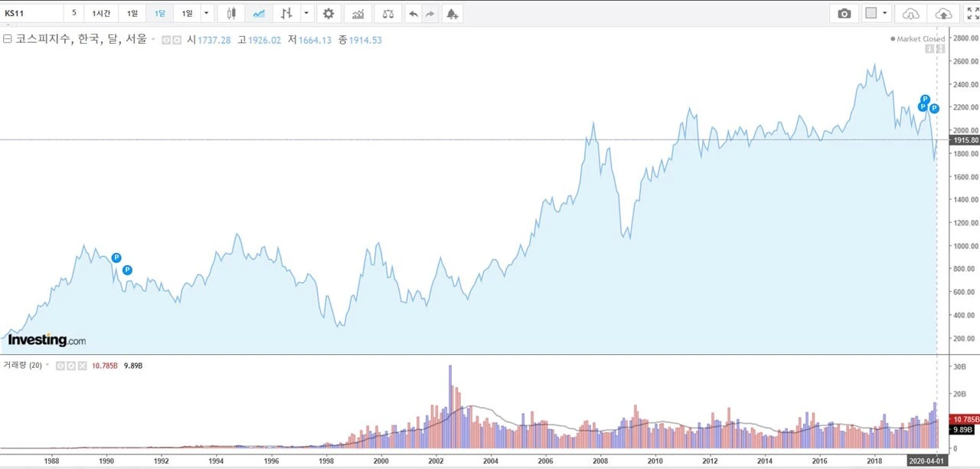Click the 1915.80 current price label
Image resolution: width=980 pixels, height=469 pixels.
pyautogui.click(x=964, y=140)
